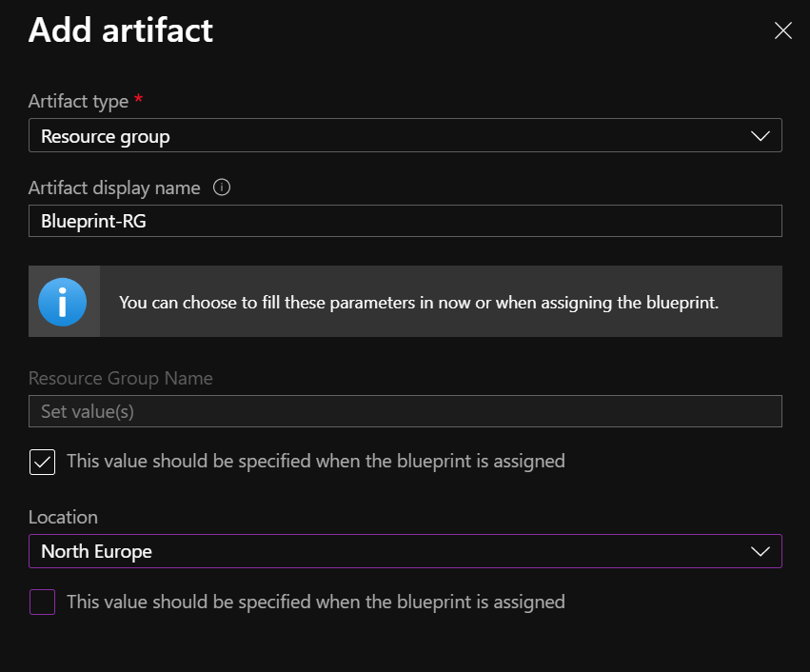This screenshot has height=672, width=810.
Task: Click the checked checkbox's label text
Action: click(x=315, y=462)
